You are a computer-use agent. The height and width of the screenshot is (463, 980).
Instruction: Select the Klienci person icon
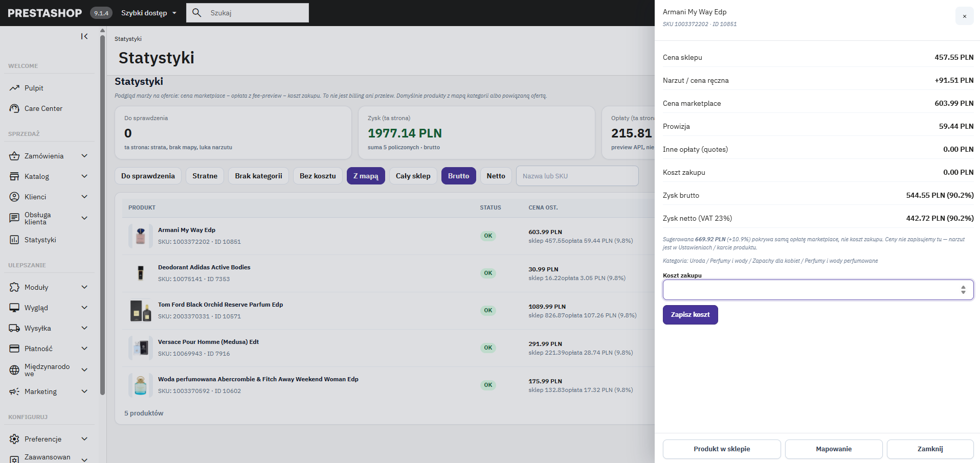(14, 197)
